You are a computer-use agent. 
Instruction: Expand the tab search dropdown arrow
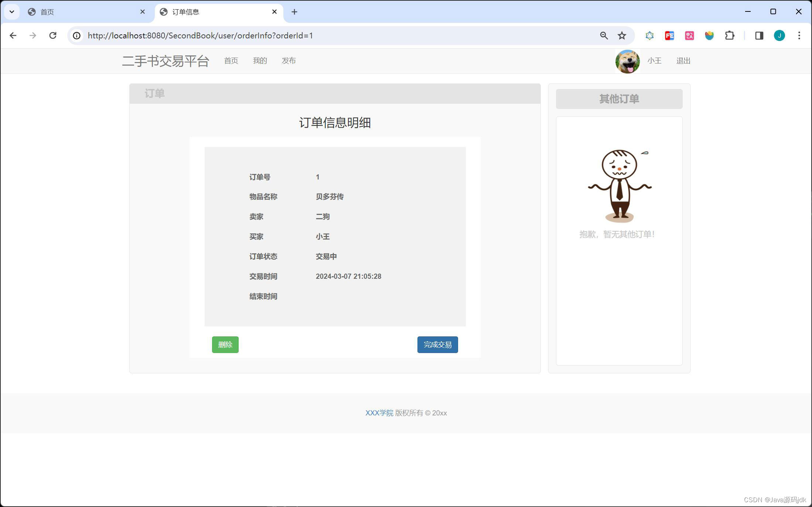12,12
